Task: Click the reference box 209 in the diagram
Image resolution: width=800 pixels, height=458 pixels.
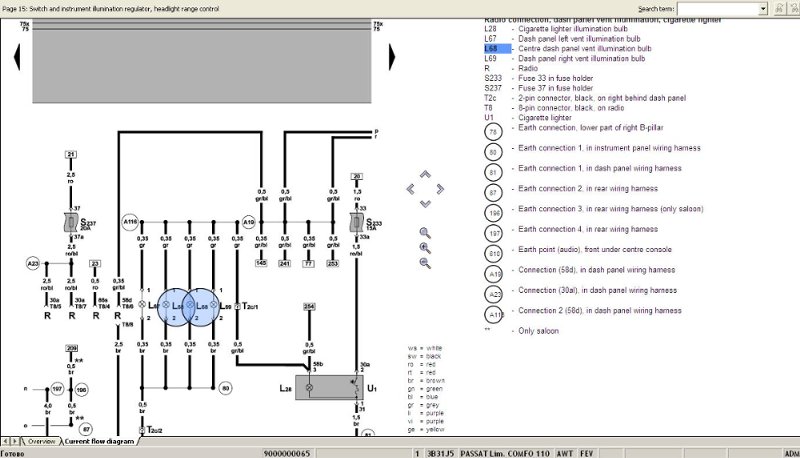Action: click(71, 348)
